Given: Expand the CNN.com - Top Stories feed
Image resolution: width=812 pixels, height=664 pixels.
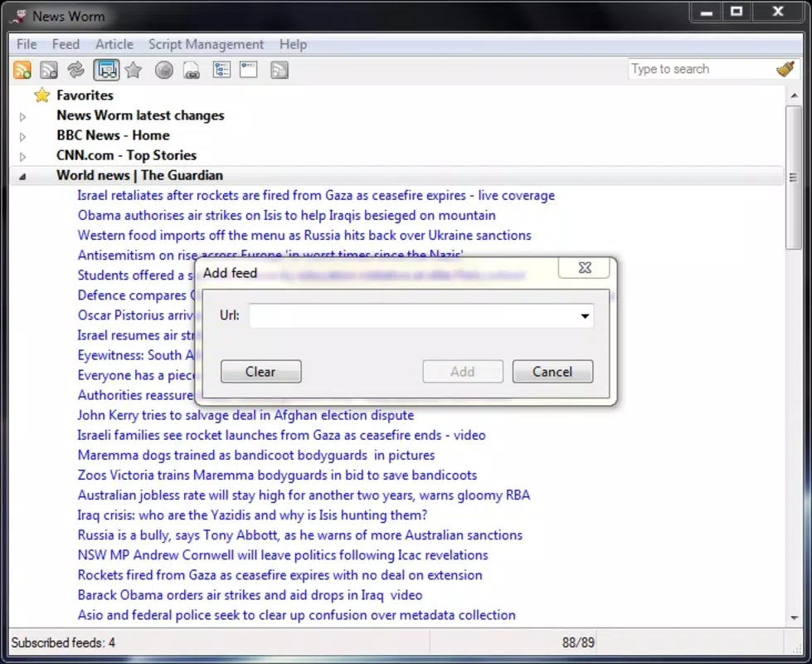Looking at the screenshot, I should pos(22,157).
